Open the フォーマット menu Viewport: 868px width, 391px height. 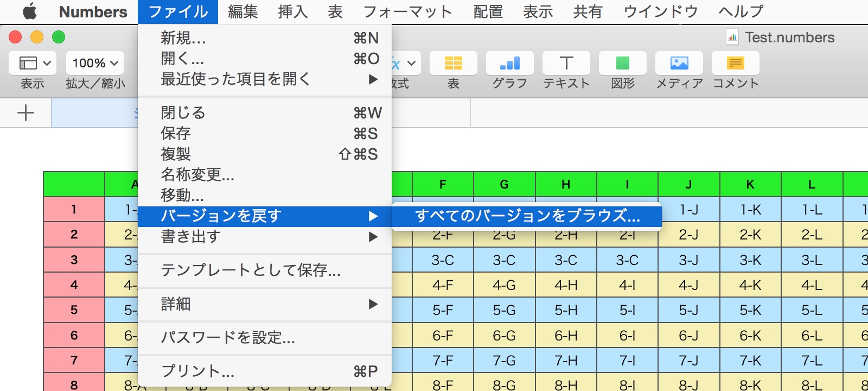(407, 11)
